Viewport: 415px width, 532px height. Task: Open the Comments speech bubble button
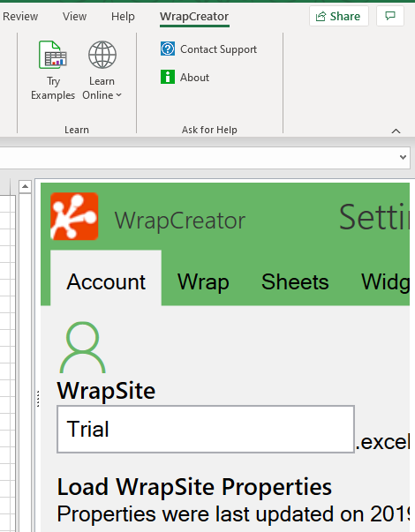click(x=390, y=16)
